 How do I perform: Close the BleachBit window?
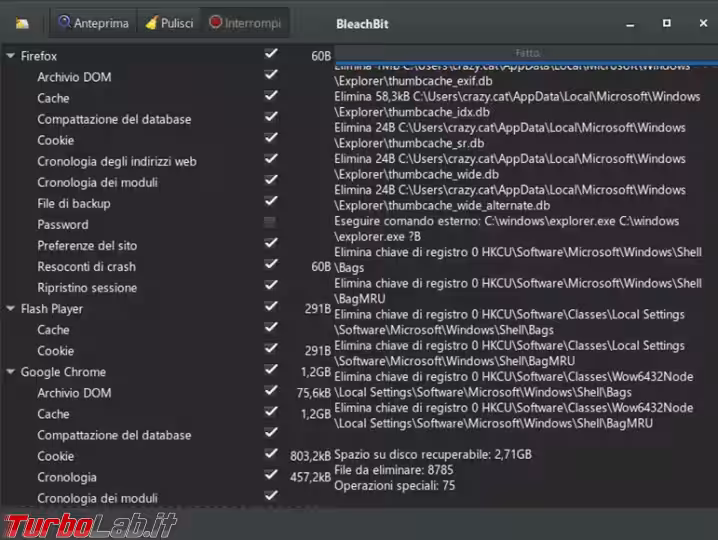coord(701,23)
